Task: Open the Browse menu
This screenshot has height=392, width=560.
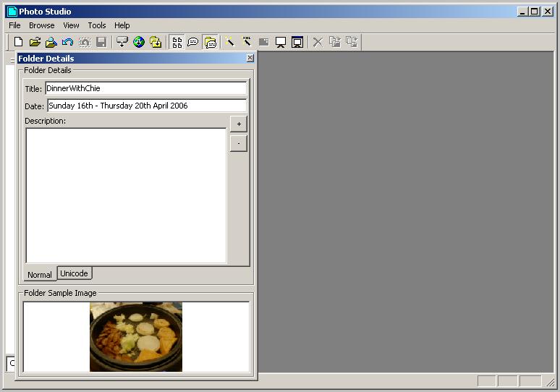Action: 42,25
